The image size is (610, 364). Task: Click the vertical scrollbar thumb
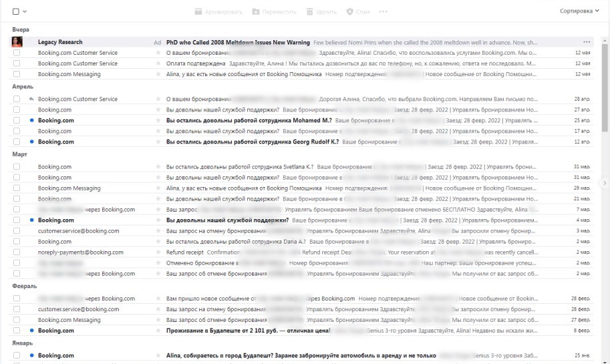(605, 87)
